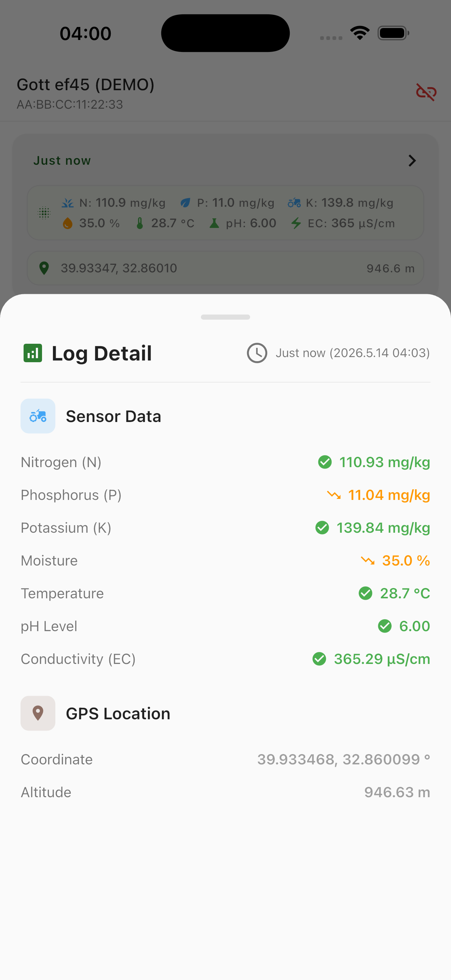Viewport: 451px width, 980px height.
Task: Click the Phosphorus orange trending-down icon
Action: (334, 495)
